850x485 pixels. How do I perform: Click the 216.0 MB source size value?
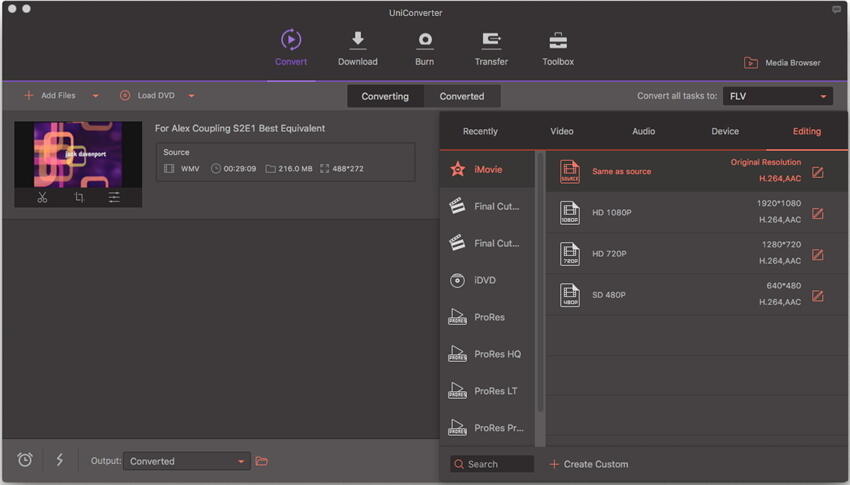pos(295,169)
